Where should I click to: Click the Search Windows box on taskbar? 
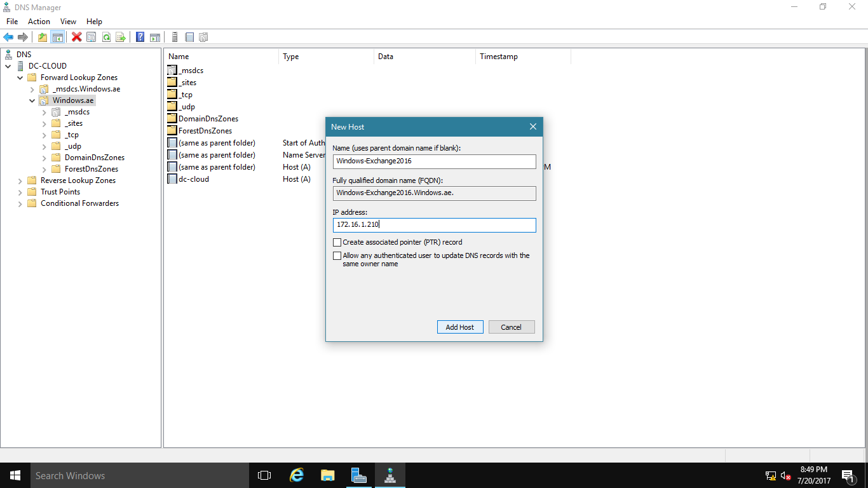pos(140,475)
